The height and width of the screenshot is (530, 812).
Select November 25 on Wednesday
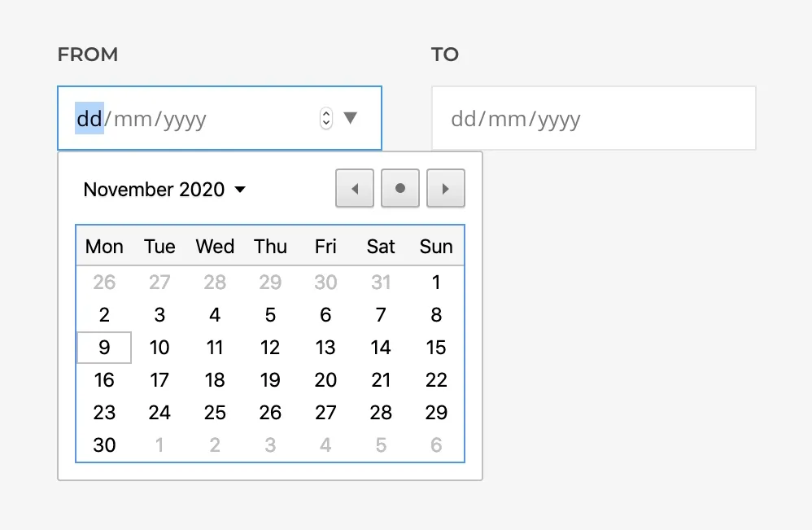pos(215,413)
